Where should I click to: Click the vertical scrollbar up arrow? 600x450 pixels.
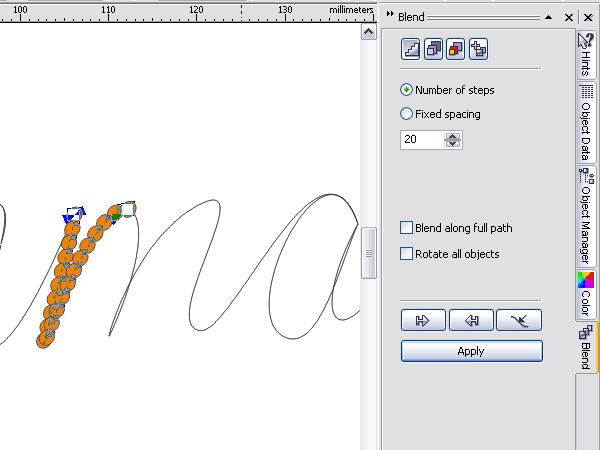coord(368,32)
